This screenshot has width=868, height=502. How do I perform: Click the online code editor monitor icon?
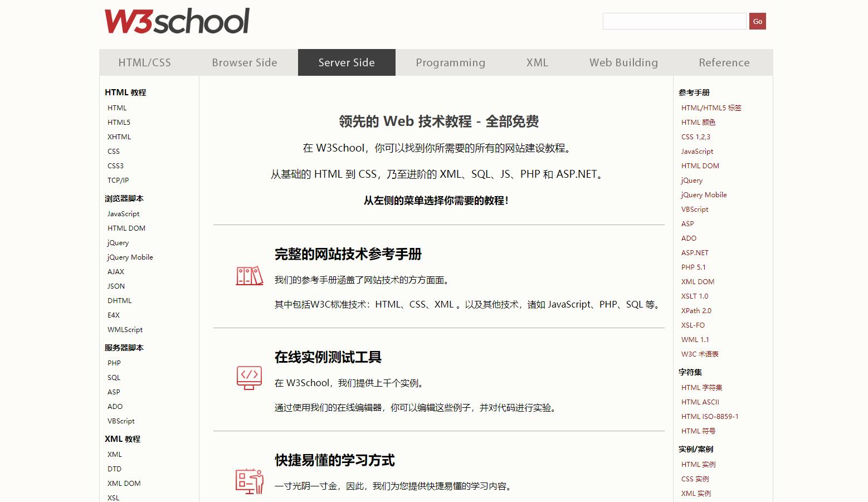coord(249,378)
